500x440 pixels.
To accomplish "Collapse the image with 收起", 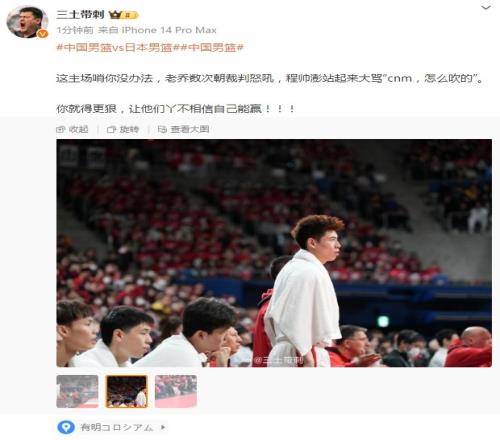I will coord(79,129).
